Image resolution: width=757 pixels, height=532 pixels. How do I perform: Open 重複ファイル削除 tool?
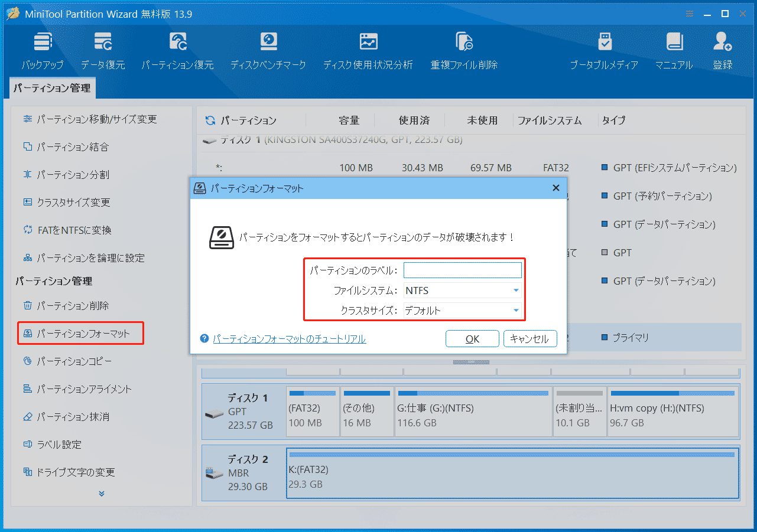[x=464, y=51]
